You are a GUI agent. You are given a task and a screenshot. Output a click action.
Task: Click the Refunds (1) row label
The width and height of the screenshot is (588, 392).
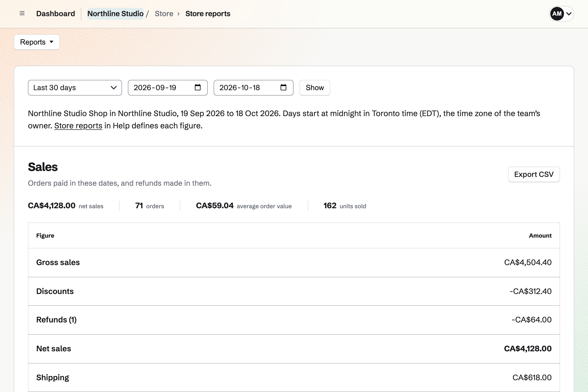click(x=57, y=319)
